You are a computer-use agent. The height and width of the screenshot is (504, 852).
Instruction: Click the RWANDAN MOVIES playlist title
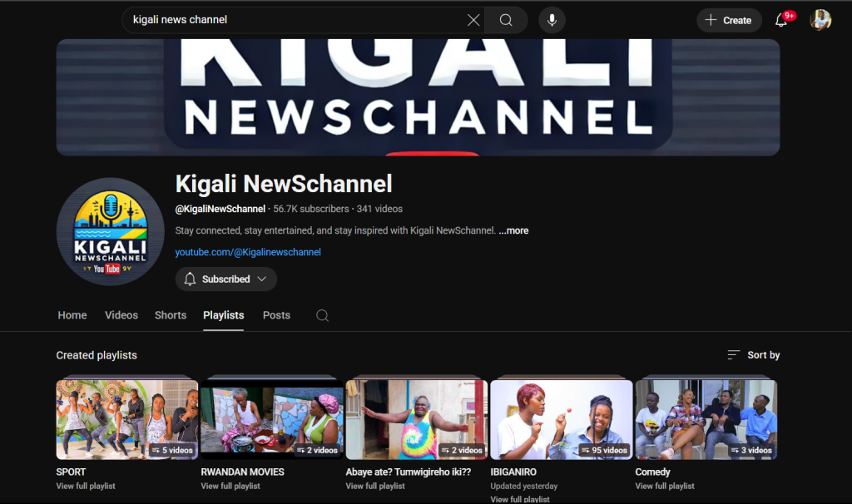tap(242, 472)
